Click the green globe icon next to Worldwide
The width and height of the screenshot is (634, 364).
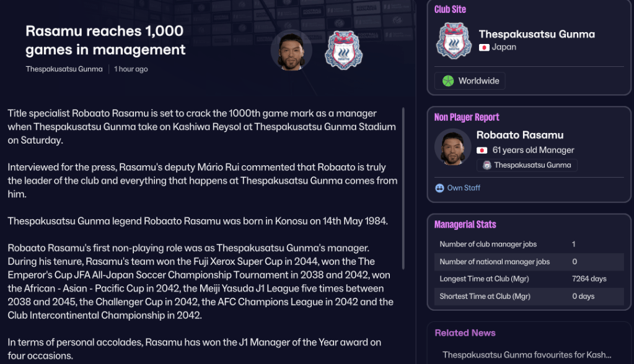click(448, 81)
